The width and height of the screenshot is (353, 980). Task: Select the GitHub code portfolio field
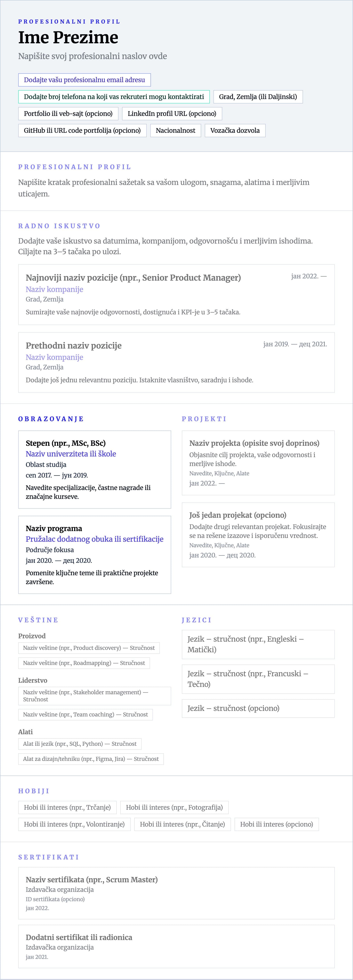click(82, 131)
